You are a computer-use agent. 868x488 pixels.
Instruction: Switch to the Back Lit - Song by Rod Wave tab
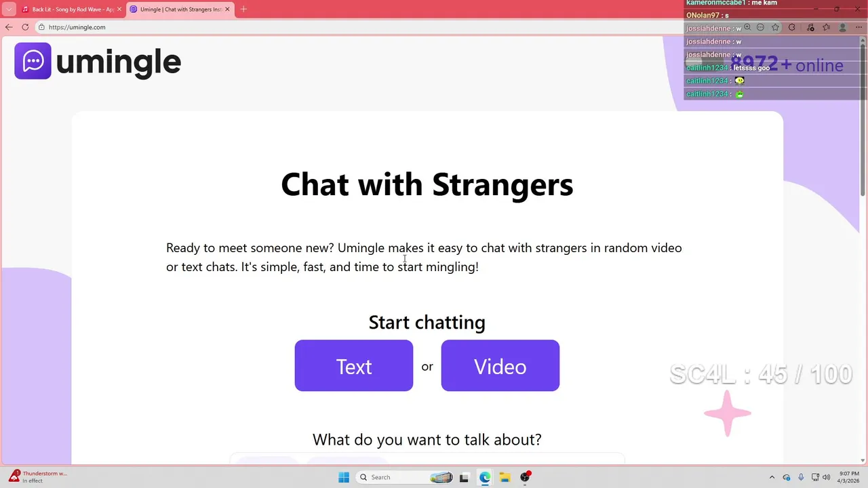[x=70, y=9]
